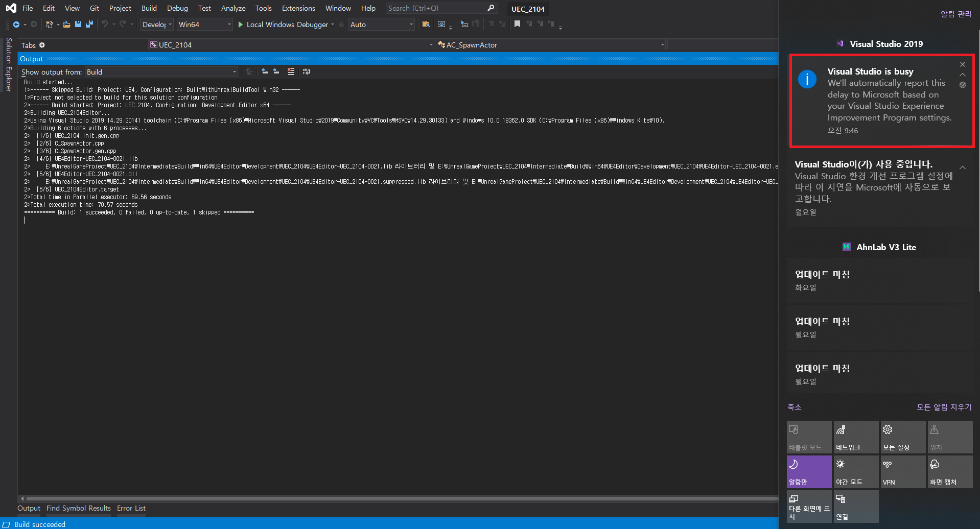The image size is (980, 529).
Task: Switch to the Error List tab
Action: point(131,508)
